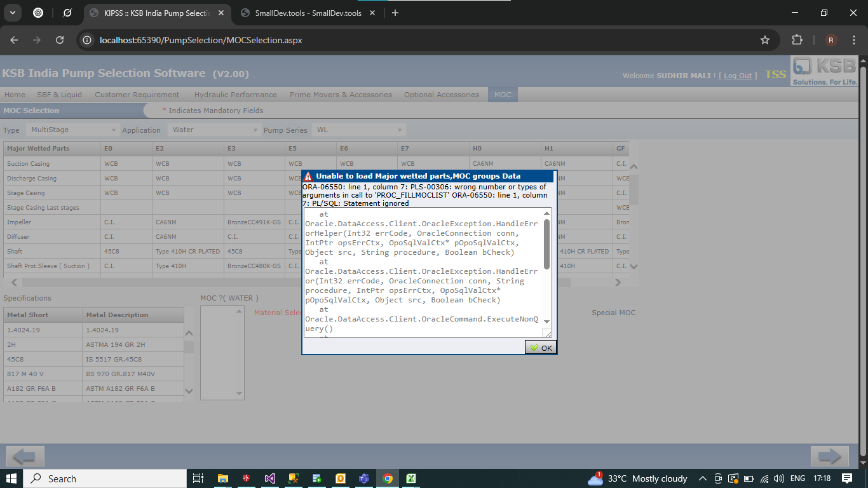Image resolution: width=868 pixels, height=488 pixels.
Task: Click the red warning icon in dialog title
Action: [x=308, y=177]
